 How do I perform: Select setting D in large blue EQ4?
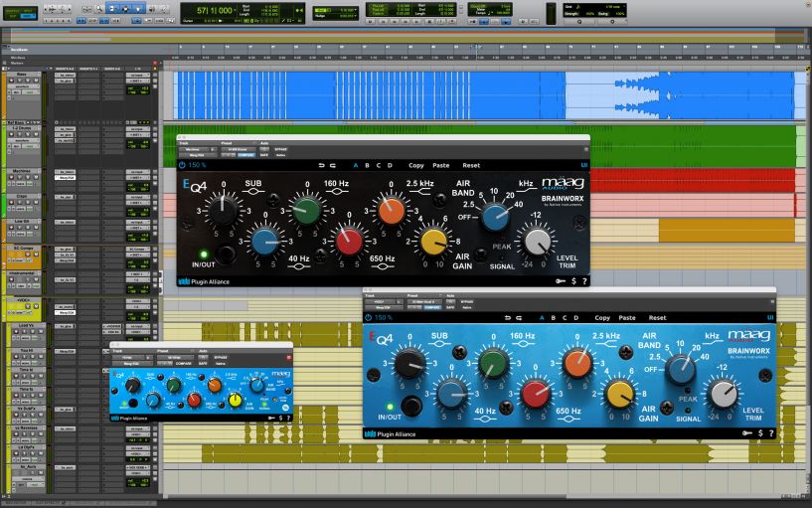tap(575, 317)
